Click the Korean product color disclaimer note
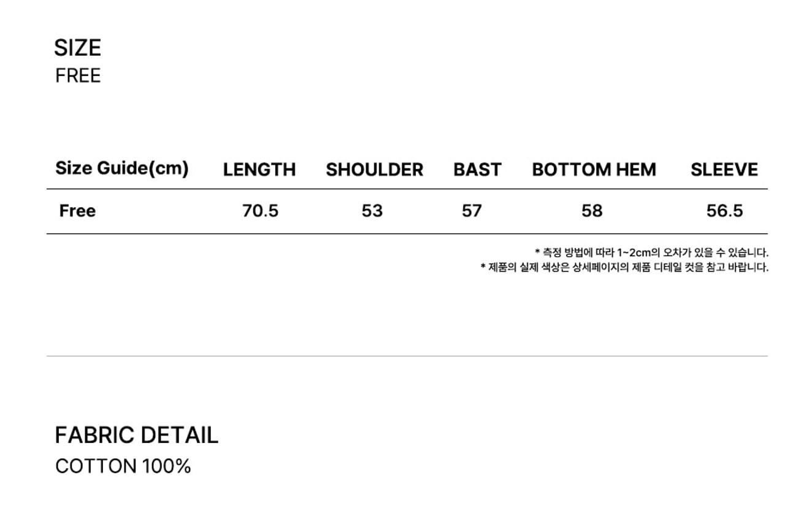 pyautogui.click(x=624, y=267)
